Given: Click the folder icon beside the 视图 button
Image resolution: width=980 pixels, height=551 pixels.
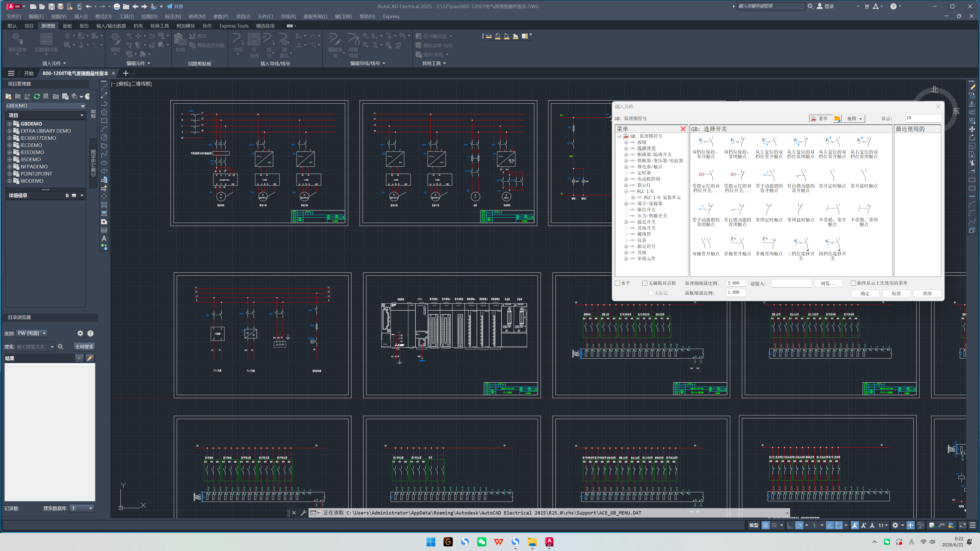Looking at the screenshot, I should pos(837,119).
